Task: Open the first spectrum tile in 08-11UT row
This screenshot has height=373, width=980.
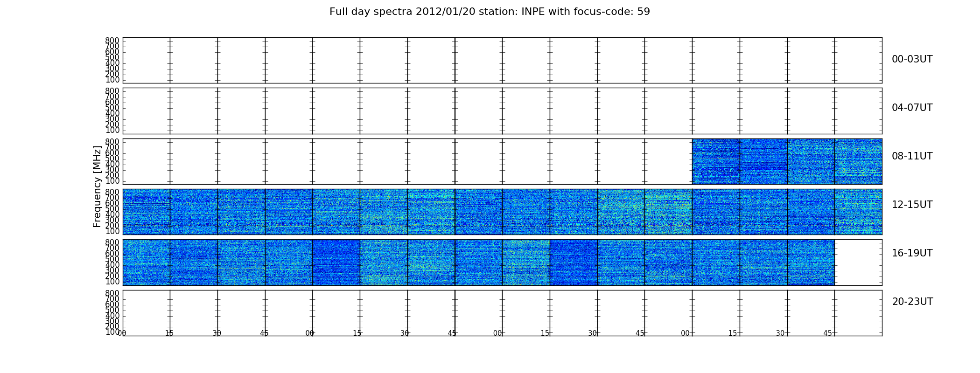Action: pos(716,161)
